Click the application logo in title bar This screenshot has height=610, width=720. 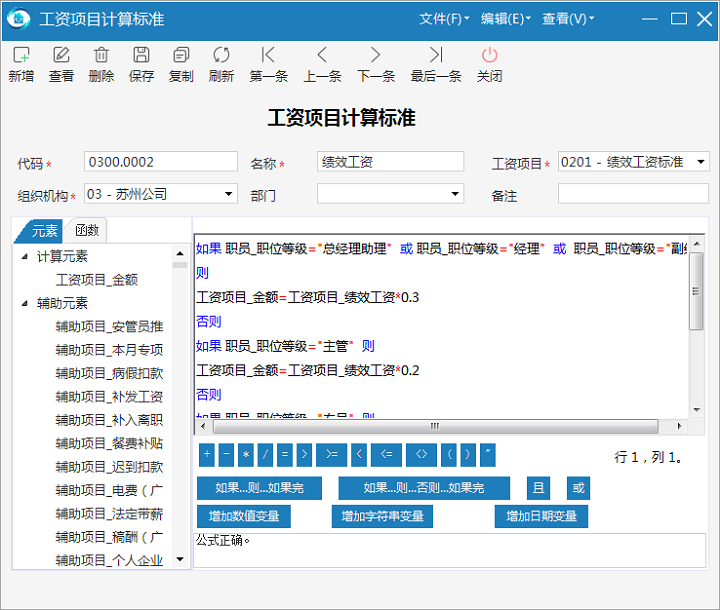coord(18,19)
